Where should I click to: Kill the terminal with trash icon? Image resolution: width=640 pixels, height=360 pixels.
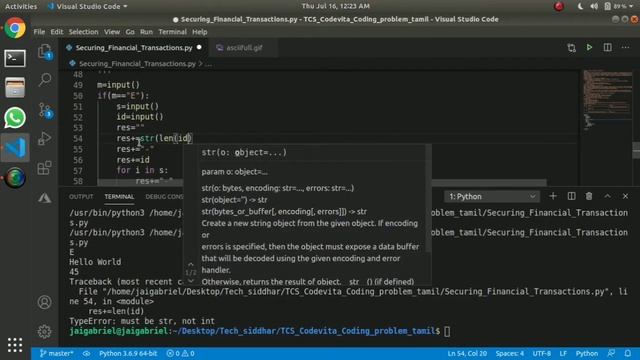(589, 196)
